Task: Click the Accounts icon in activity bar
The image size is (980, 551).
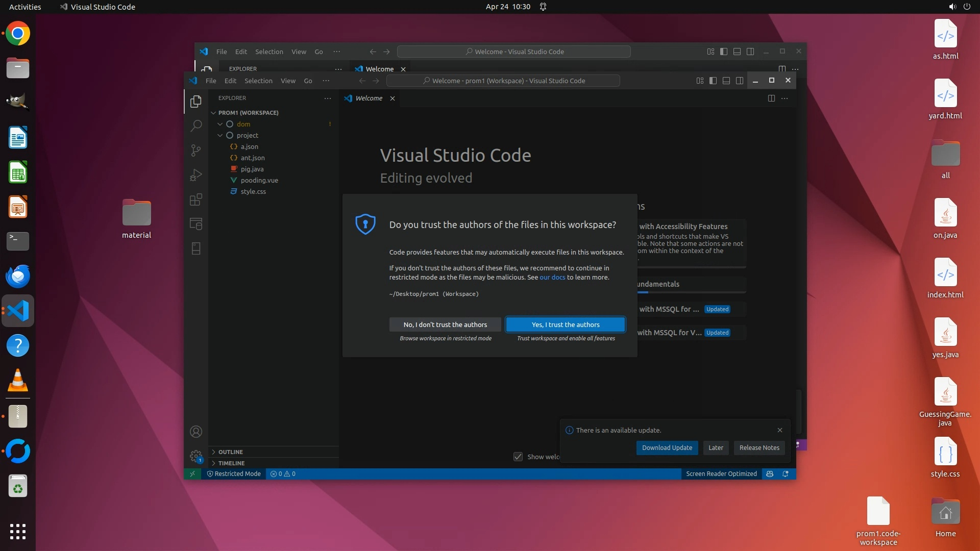Action: [x=196, y=432]
